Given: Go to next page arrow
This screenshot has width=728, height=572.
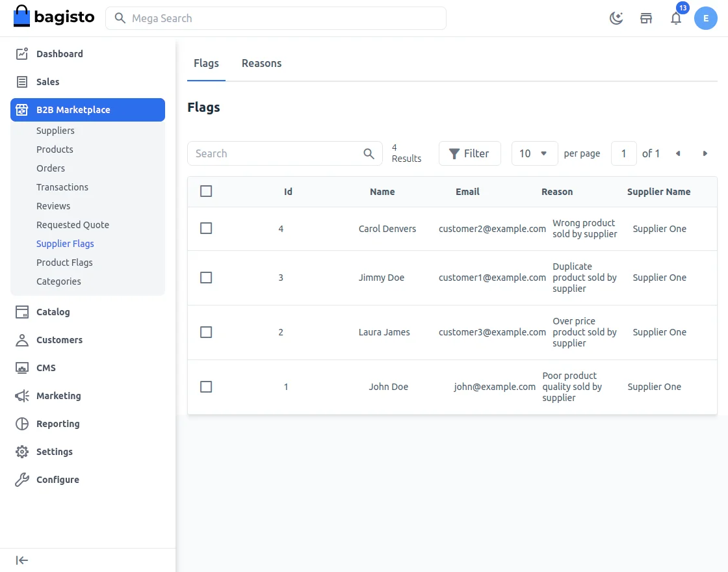Looking at the screenshot, I should click(705, 153).
